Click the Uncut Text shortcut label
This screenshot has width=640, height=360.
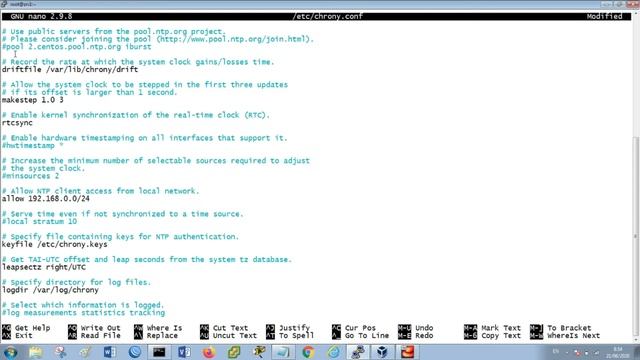235,336
